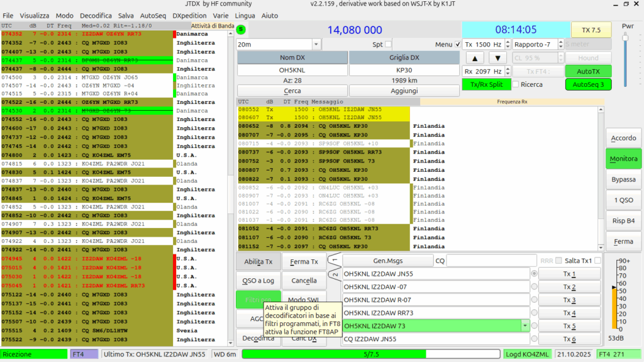Select message tab 2 beside Tx messages

tap(335, 274)
